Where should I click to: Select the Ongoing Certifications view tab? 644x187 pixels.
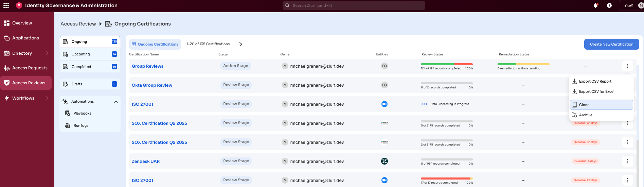(155, 44)
